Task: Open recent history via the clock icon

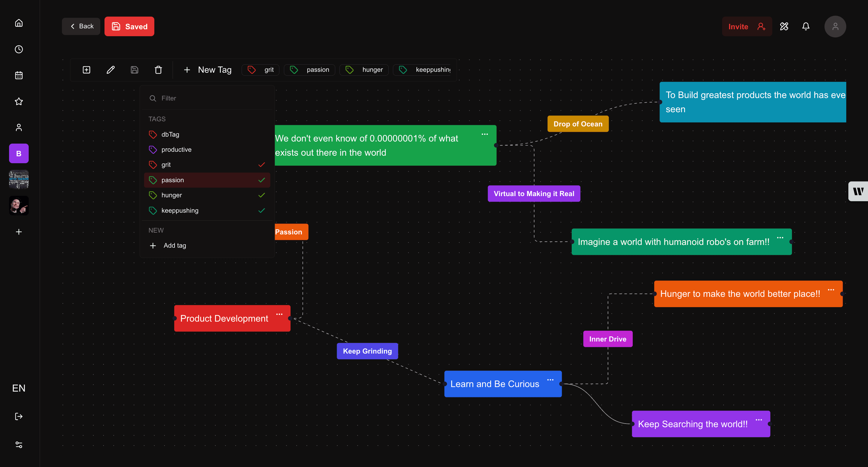Action: click(x=18, y=49)
